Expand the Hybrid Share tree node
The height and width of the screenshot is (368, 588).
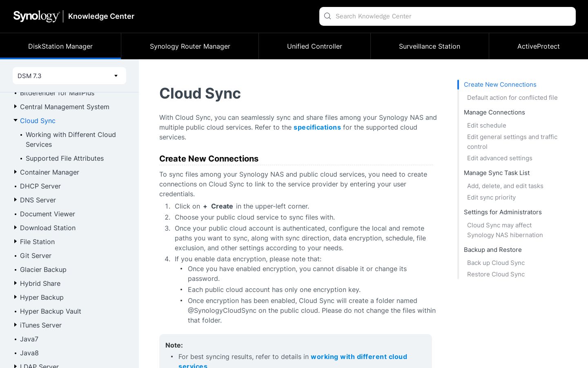tap(16, 283)
